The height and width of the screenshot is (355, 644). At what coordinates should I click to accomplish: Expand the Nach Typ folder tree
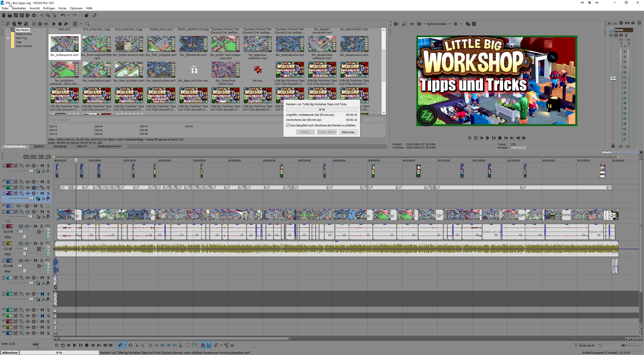8,38
